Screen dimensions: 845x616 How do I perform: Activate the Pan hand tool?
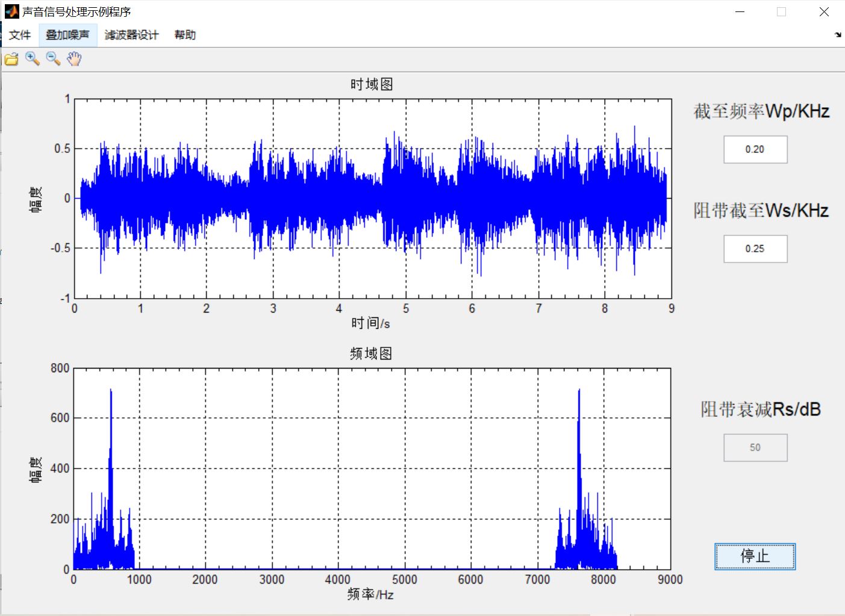click(73, 58)
